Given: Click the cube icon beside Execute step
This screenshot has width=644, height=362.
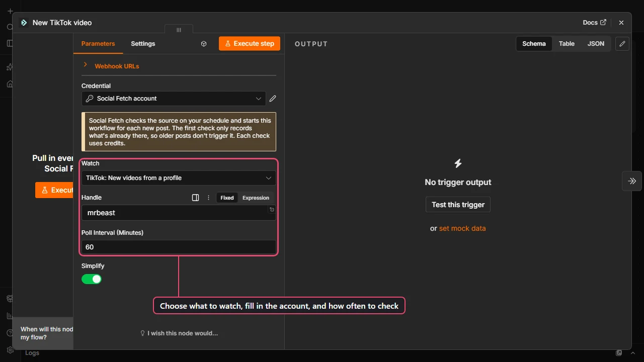Looking at the screenshot, I should [204, 44].
